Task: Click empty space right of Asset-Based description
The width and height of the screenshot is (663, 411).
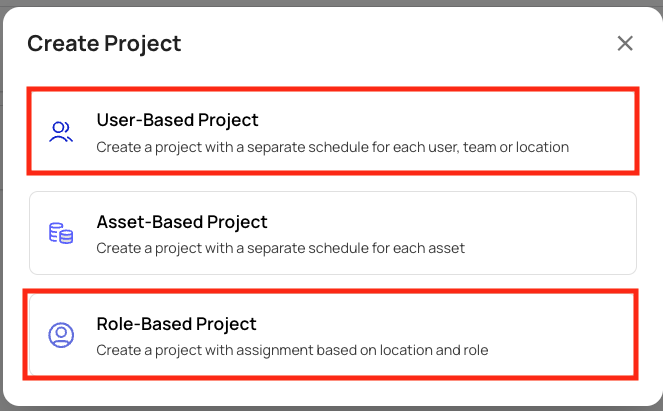Action: [550, 248]
